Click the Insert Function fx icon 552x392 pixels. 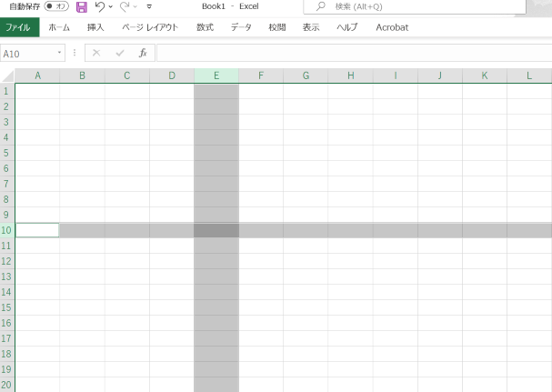(143, 54)
